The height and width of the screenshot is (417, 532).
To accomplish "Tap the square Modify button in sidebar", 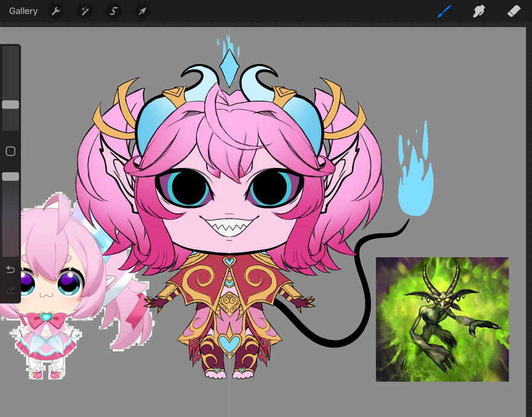I will pyautogui.click(x=10, y=151).
